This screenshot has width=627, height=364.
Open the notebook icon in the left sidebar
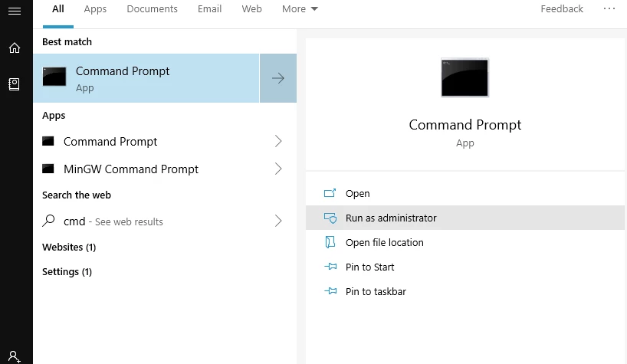tap(14, 84)
